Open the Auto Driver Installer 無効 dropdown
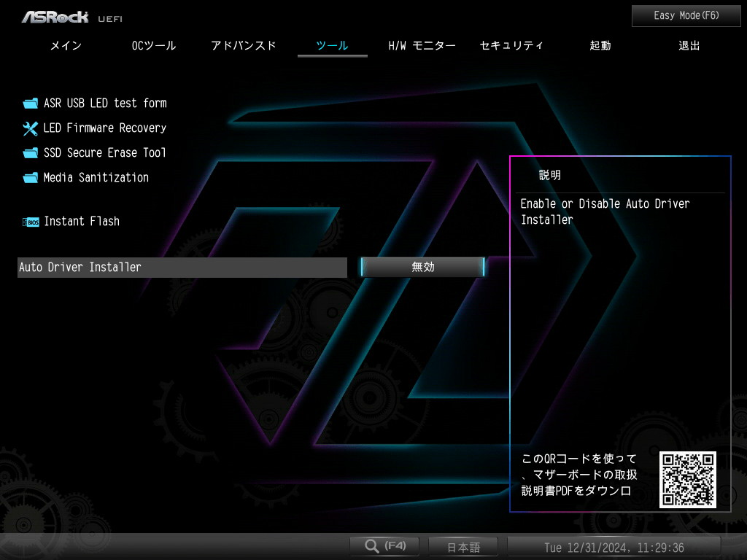Image resolution: width=747 pixels, height=560 pixels. [422, 267]
